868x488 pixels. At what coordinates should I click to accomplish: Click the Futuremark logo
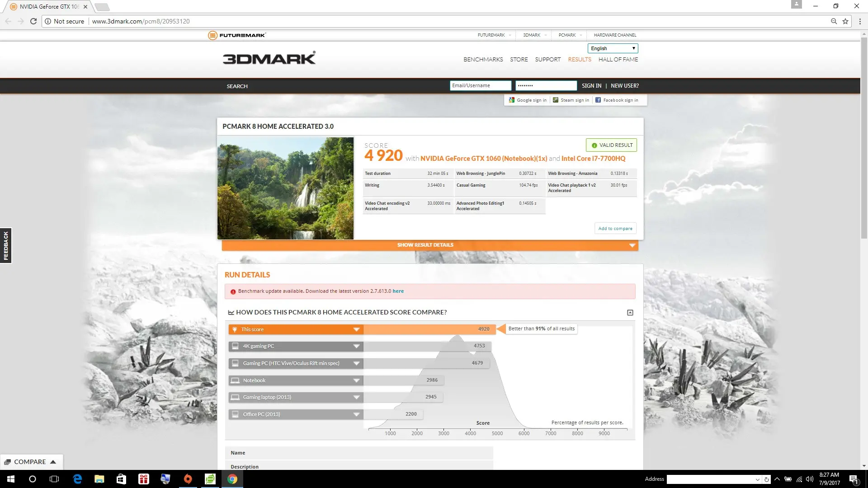tap(237, 35)
